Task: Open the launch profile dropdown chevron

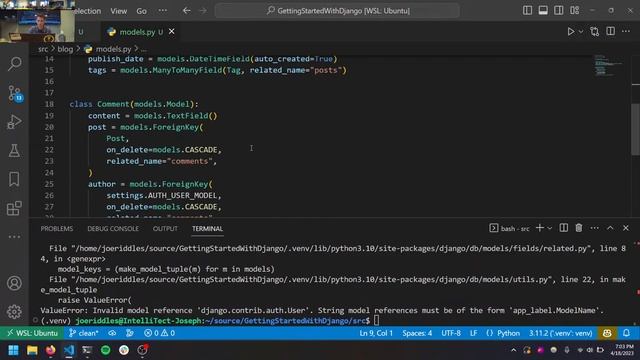Action: [550, 229]
